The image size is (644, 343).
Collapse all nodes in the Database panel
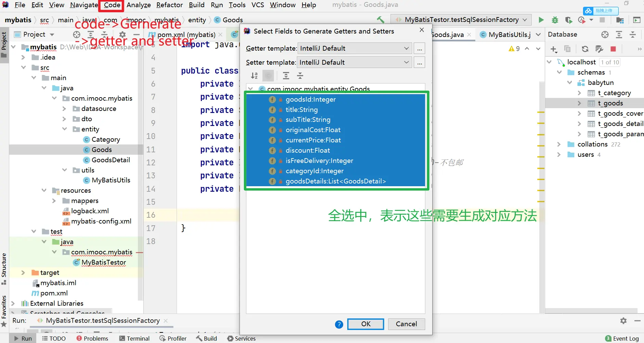(633, 35)
